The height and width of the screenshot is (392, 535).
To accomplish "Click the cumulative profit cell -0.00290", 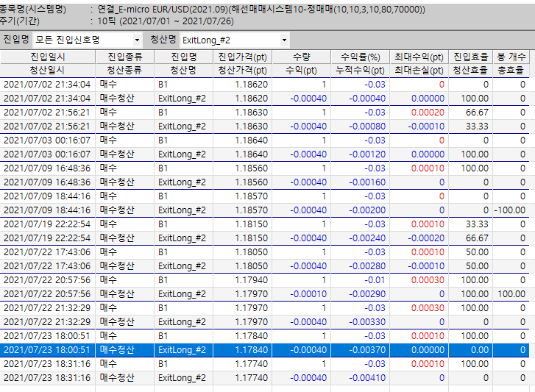I will coord(367,294).
